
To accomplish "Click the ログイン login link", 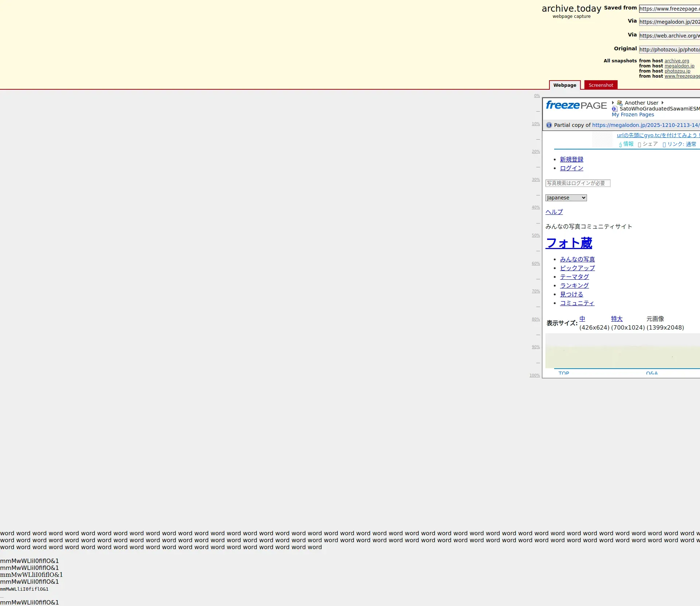I will click(x=571, y=168).
